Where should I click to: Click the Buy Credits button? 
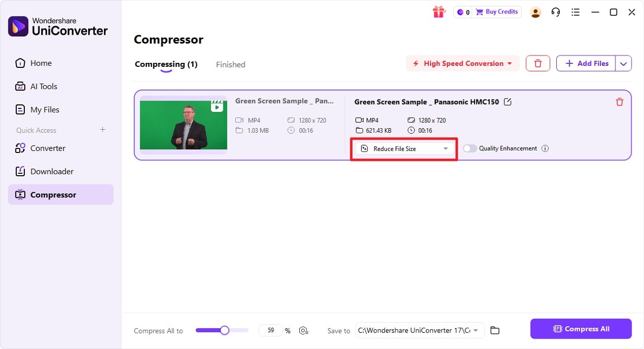[x=497, y=11]
